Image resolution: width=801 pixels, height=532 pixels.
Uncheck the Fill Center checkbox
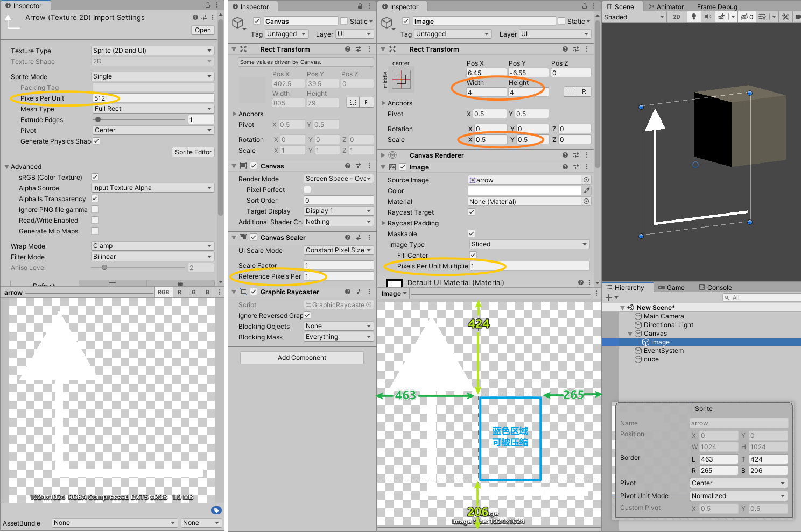click(x=473, y=255)
